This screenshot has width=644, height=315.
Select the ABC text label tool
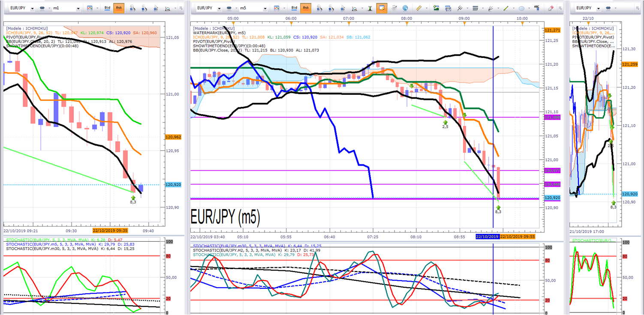tap(536, 8)
